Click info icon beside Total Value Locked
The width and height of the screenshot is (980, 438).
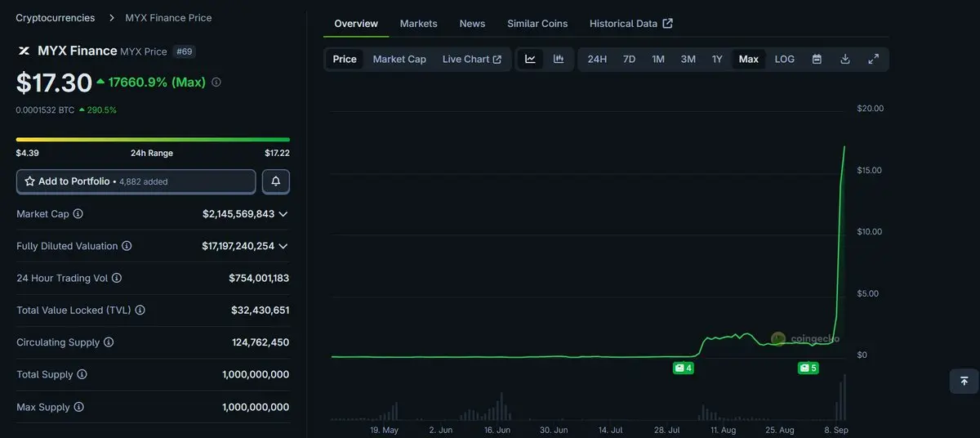(x=140, y=311)
